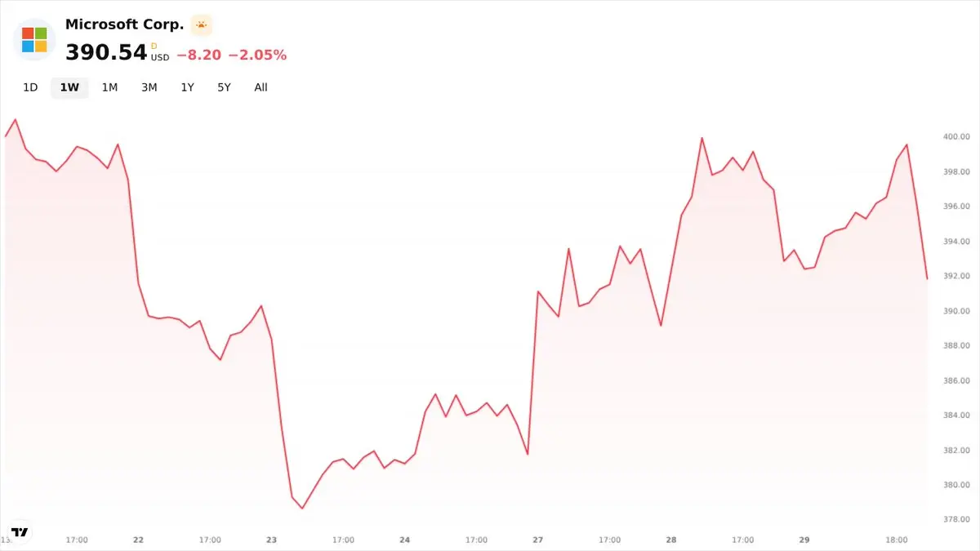Click the 400.00 price axis label
Screen dimensions: 980x551
coord(956,136)
